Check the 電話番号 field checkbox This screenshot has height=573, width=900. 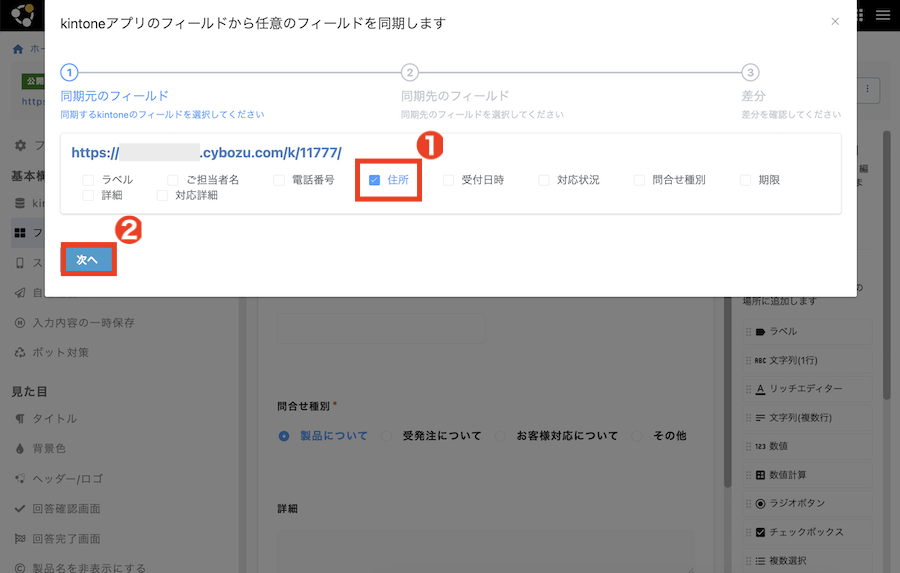point(278,180)
